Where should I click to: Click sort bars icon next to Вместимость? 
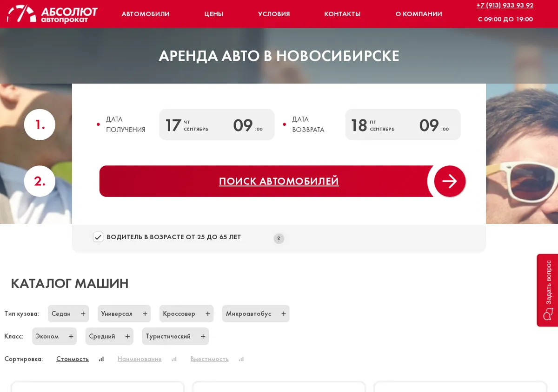click(x=241, y=359)
